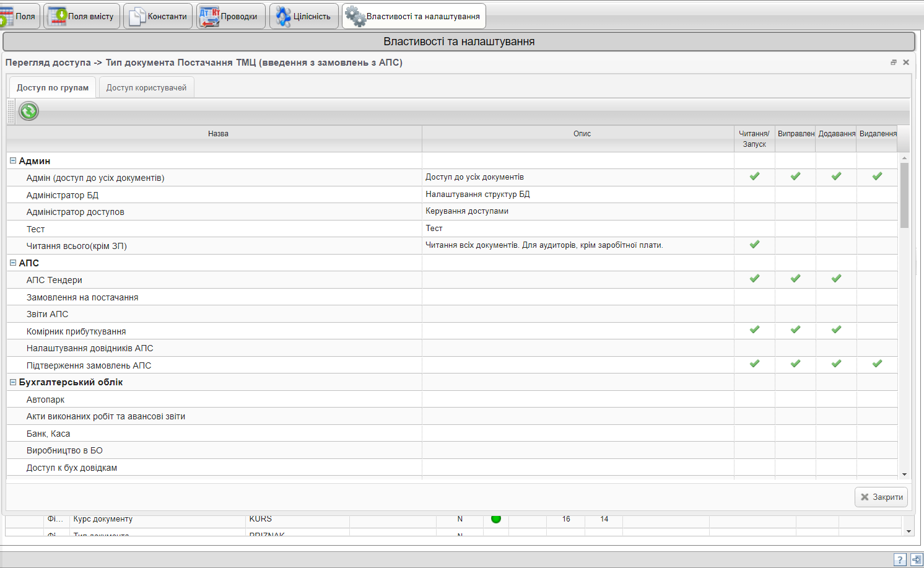Click the help question mark icon
The height and width of the screenshot is (568, 924).
[900, 559]
